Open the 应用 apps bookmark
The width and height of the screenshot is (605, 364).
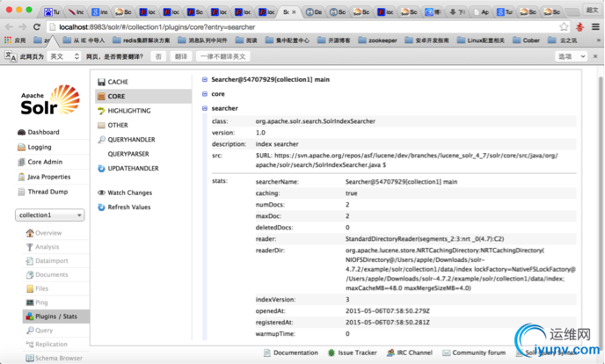15,40
